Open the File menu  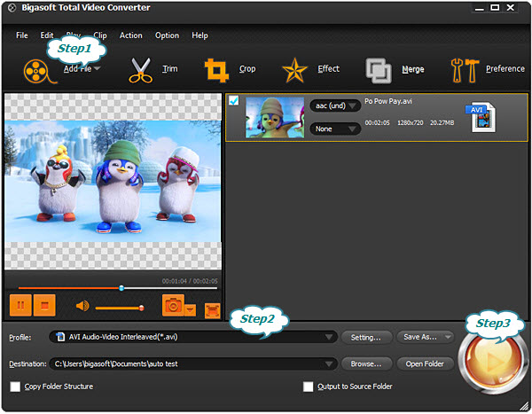tap(22, 35)
